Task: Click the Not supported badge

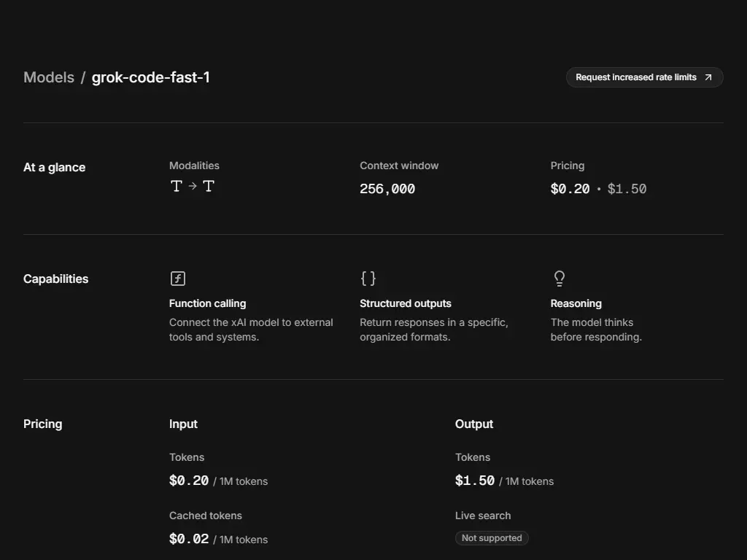Action: point(492,538)
